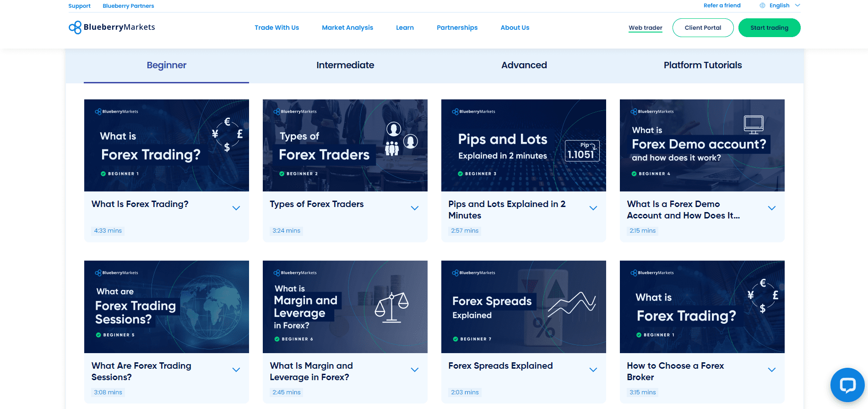
Task: Expand What Are Forex Trading Sessions card
Action: pos(236,370)
